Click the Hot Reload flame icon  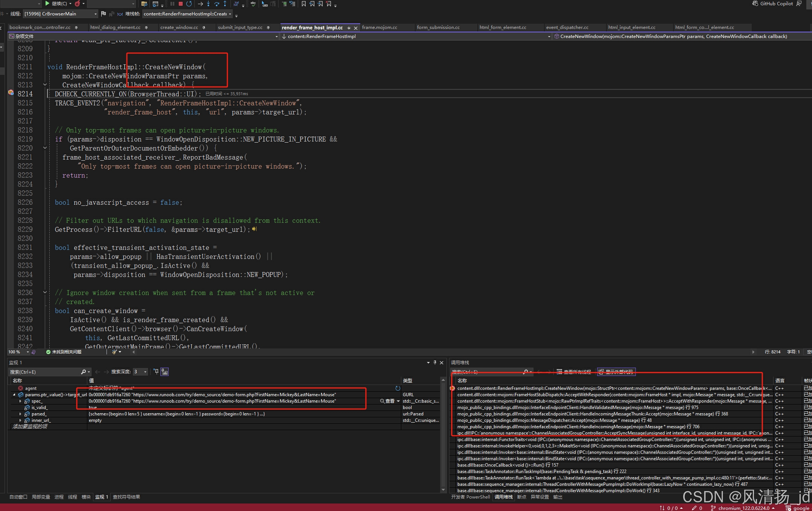(78, 3)
